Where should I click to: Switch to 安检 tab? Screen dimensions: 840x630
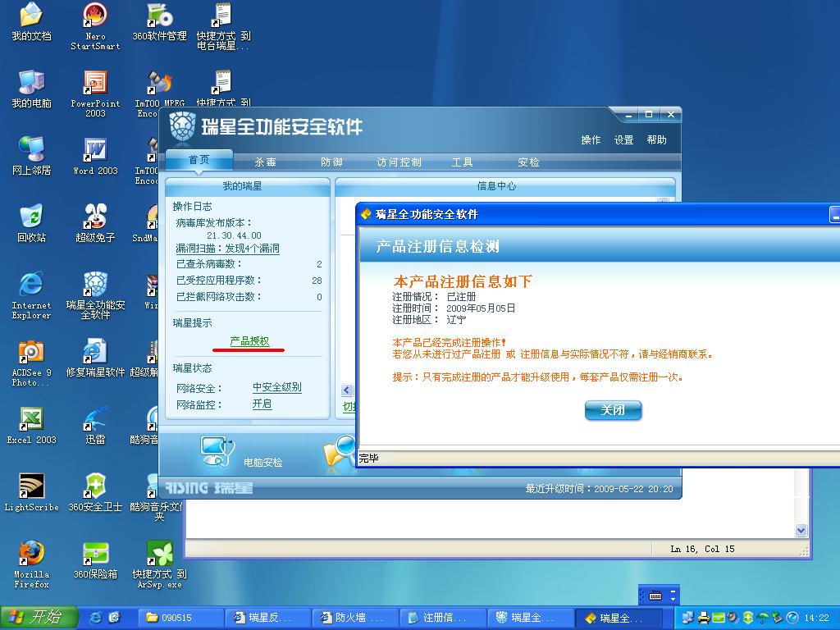[x=528, y=162]
